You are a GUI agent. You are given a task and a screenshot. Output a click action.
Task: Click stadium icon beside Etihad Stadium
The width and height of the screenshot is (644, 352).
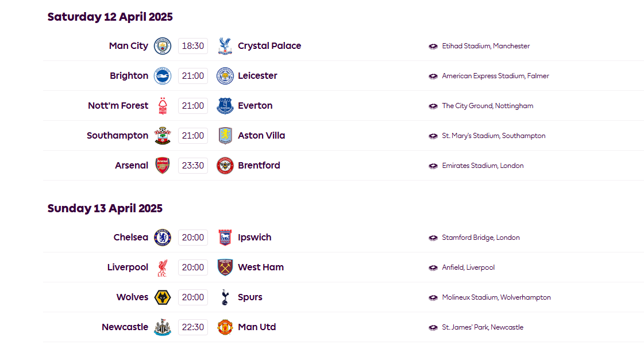click(x=433, y=47)
